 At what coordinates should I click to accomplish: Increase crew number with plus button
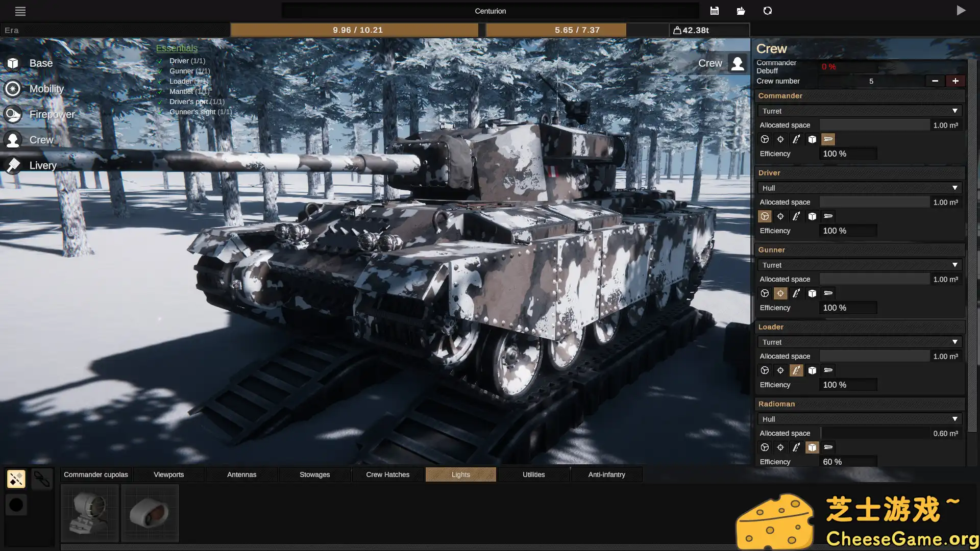955,81
